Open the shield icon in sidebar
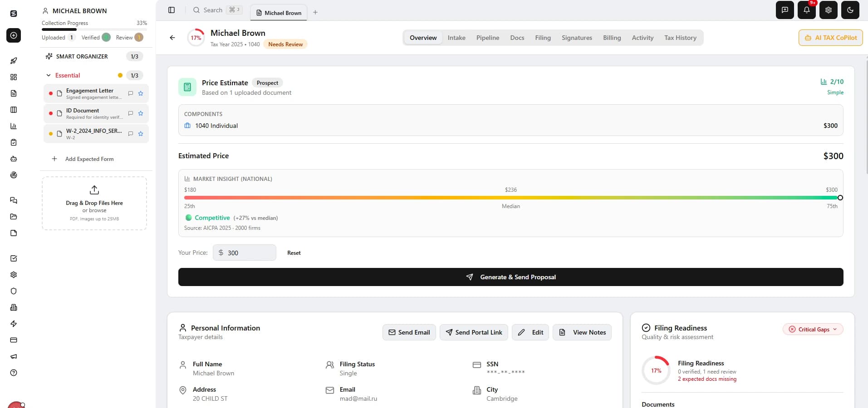Image resolution: width=868 pixels, height=408 pixels. tap(14, 291)
